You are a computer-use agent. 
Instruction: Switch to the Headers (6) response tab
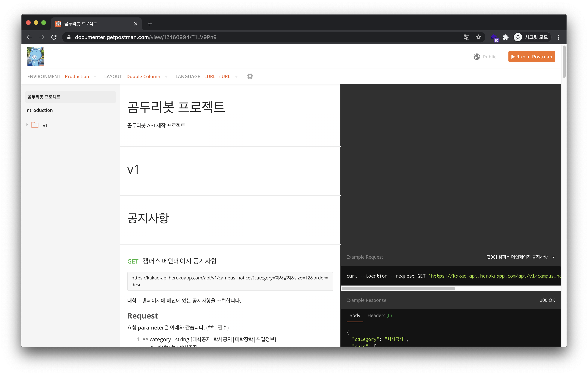point(379,315)
